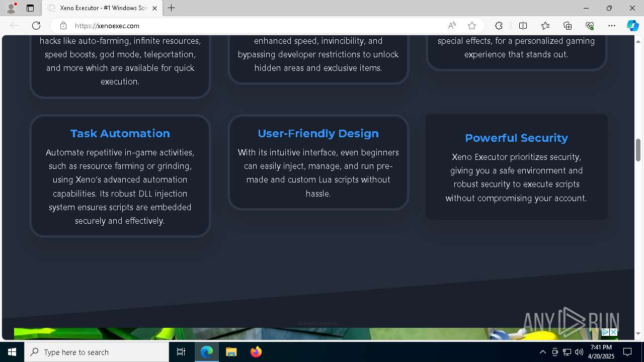Toggle Split screen icon
The image size is (644, 362).
523,26
